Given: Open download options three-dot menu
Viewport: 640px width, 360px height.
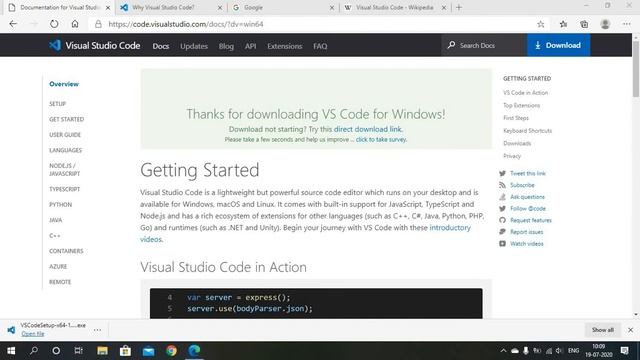Looking at the screenshot, I should point(97,330).
